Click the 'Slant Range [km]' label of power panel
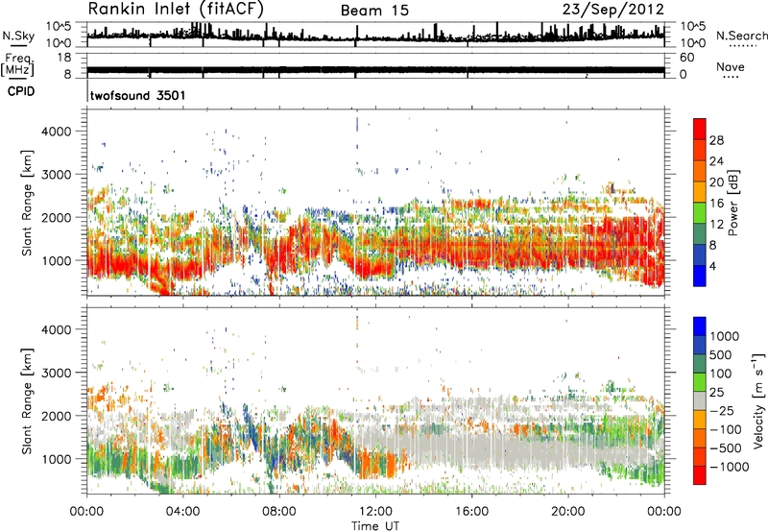768x532 pixels. point(27,203)
